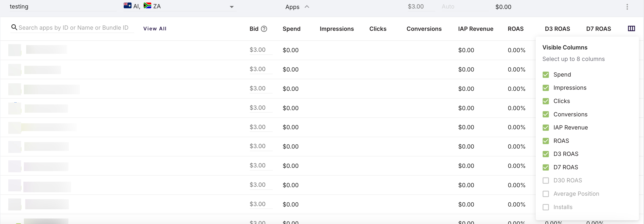Click the Anguilla flag icon

coord(127,6)
